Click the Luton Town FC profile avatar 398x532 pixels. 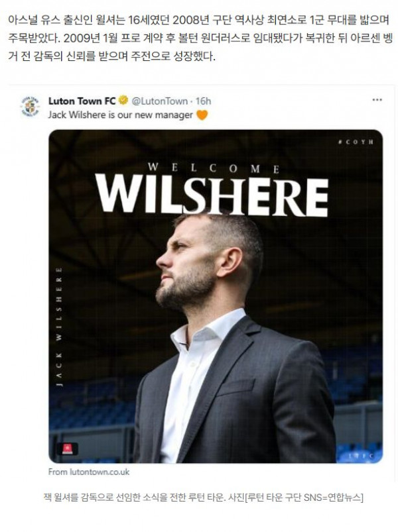click(x=30, y=107)
